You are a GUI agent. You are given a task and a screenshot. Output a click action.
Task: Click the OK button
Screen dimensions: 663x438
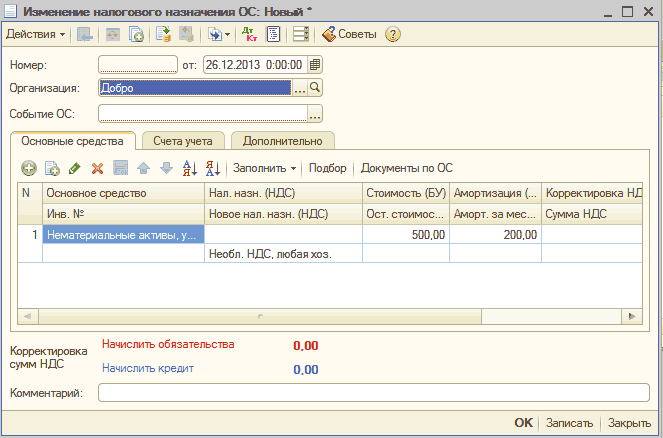(x=523, y=423)
